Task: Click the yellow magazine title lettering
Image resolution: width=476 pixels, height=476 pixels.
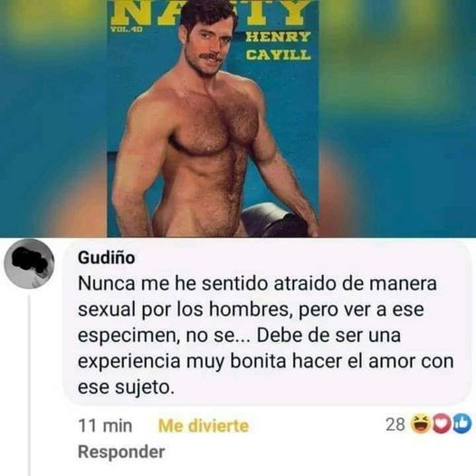Action: point(209,12)
